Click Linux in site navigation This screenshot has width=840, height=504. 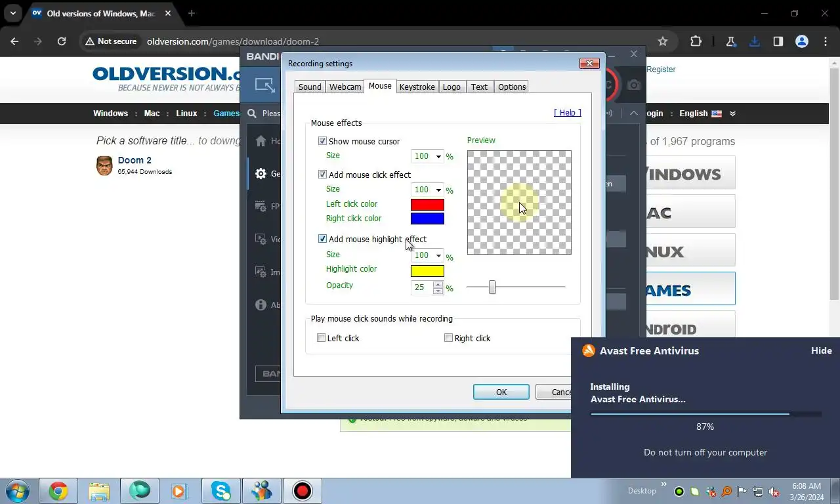(x=186, y=113)
